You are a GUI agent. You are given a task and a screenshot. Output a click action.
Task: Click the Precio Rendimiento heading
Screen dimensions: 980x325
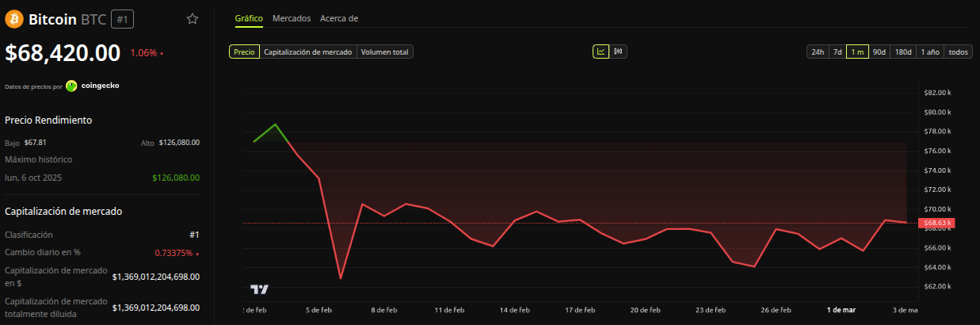pos(48,120)
